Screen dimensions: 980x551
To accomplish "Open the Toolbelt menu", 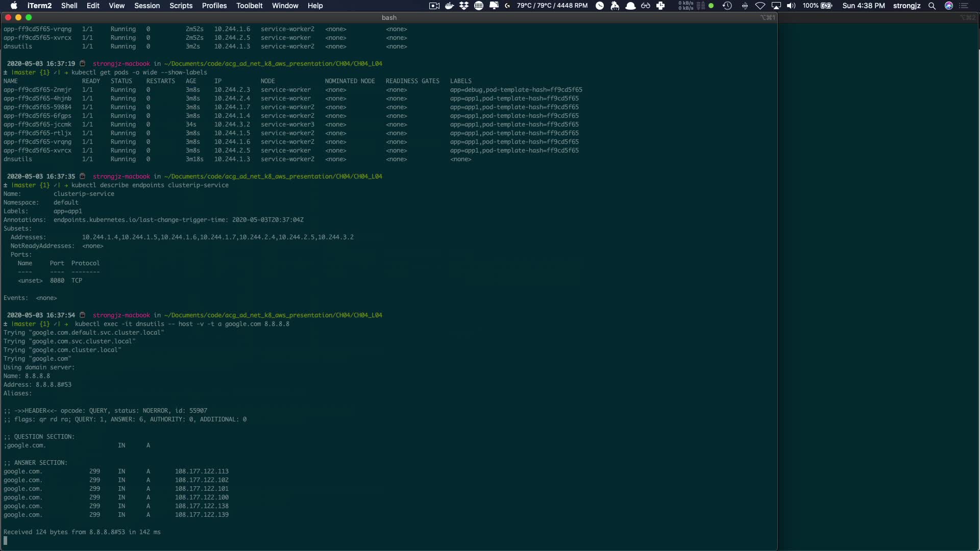I will coord(249,6).
